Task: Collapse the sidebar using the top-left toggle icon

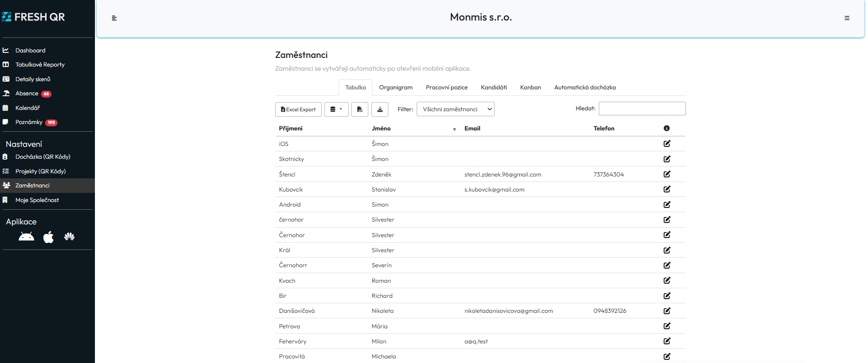Action: point(115,18)
